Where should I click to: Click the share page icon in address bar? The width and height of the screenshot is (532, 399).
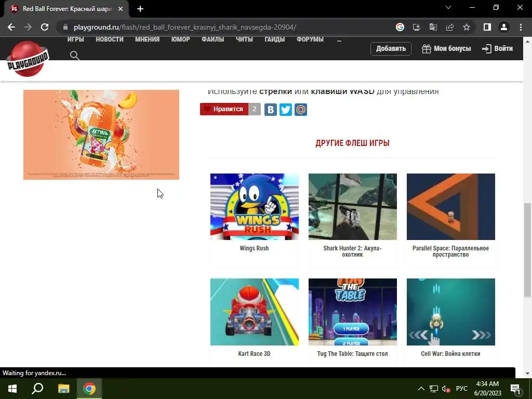(450, 27)
